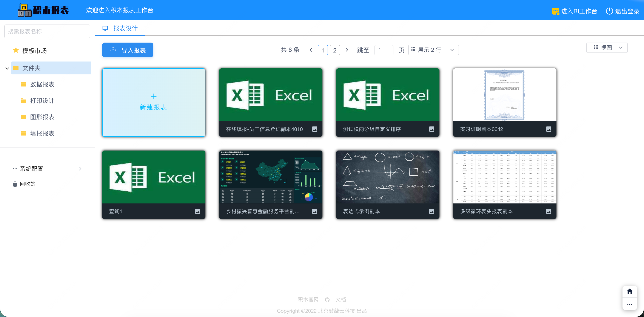Click the 新建报表 card

154,103
